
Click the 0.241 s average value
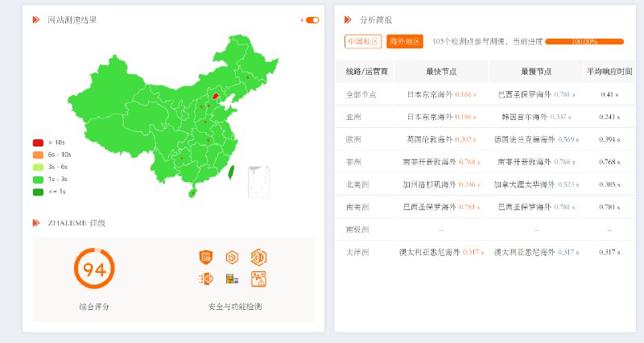coord(609,117)
